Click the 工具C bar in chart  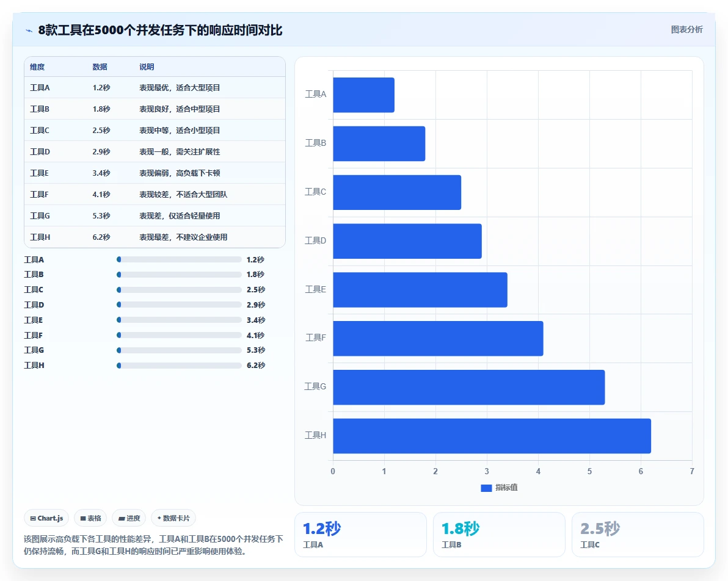397,192
